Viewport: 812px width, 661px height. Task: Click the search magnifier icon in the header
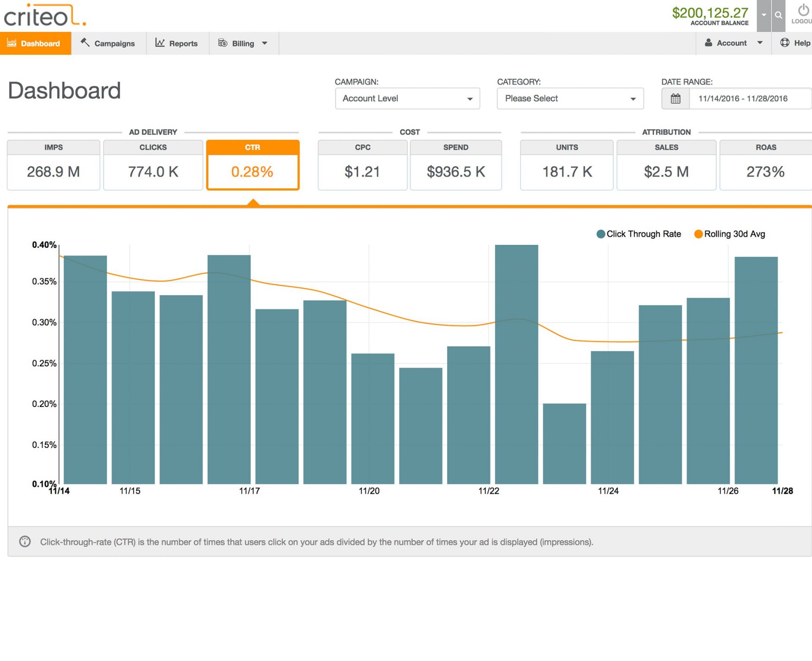click(x=779, y=15)
